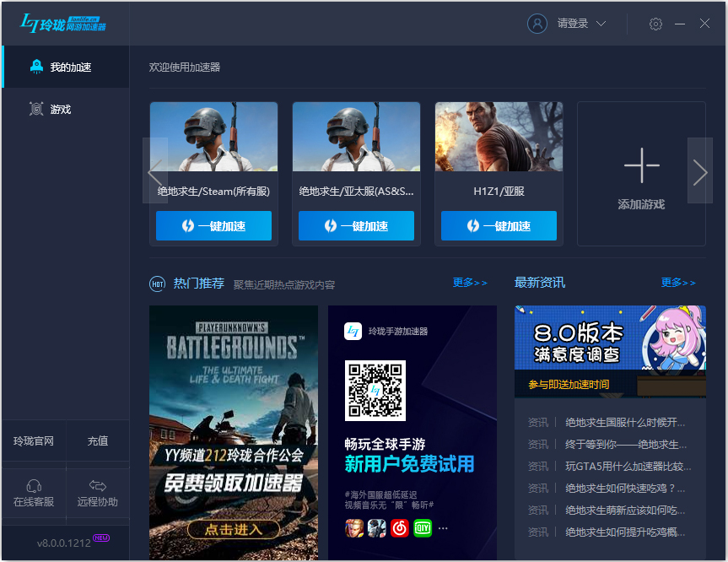The width and height of the screenshot is (728, 562).
Task: Open news 绝地求生国服什么时候开...
Action: 625,422
